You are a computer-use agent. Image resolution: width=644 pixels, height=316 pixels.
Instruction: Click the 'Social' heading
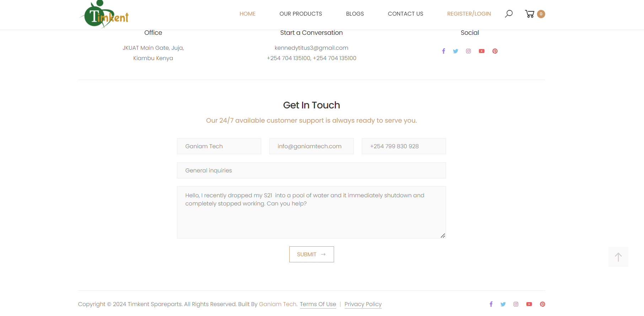coord(470,33)
